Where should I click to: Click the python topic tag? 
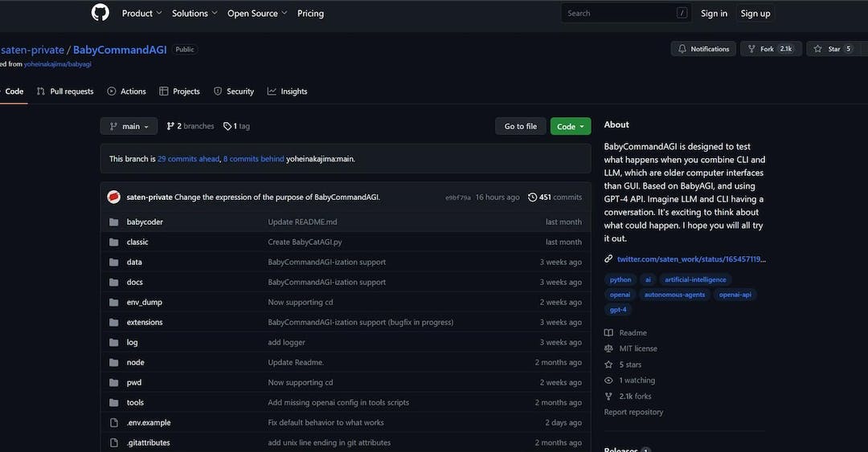[620, 279]
